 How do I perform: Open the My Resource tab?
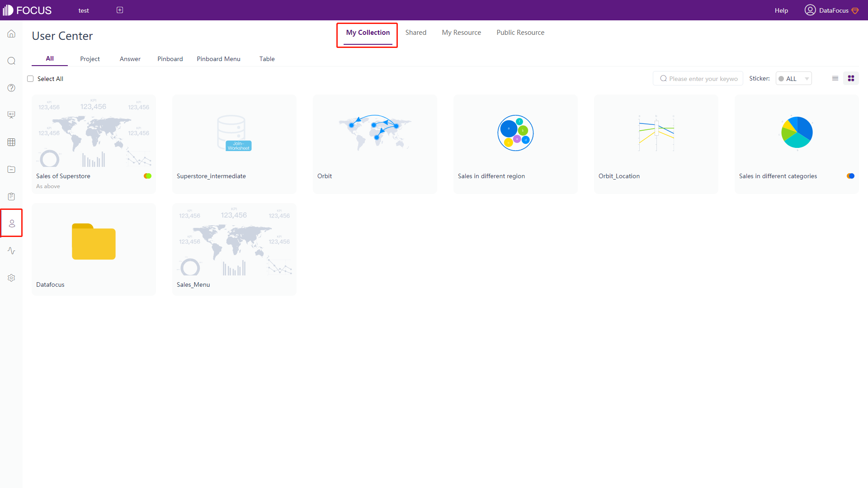point(461,33)
